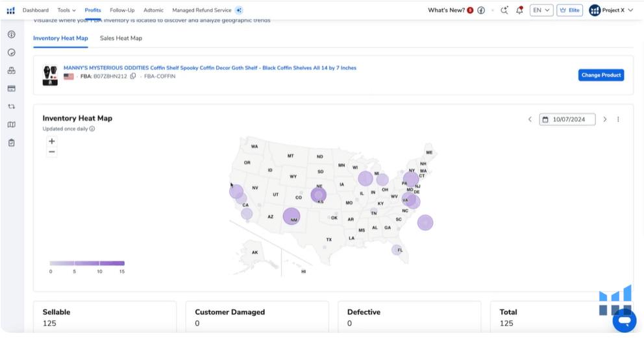Screen dimensions: 644x338
Task: Open heat map three-dot options menu
Action: tap(618, 119)
